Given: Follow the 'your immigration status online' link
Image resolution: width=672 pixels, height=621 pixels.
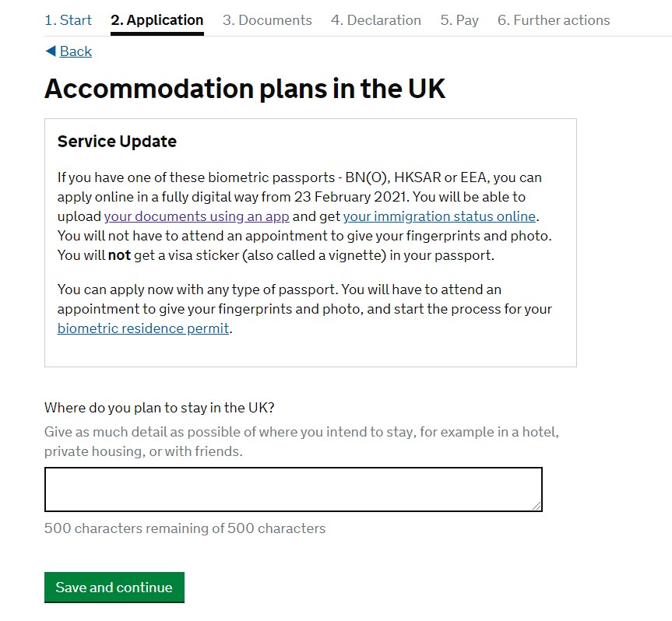Looking at the screenshot, I should [x=439, y=216].
